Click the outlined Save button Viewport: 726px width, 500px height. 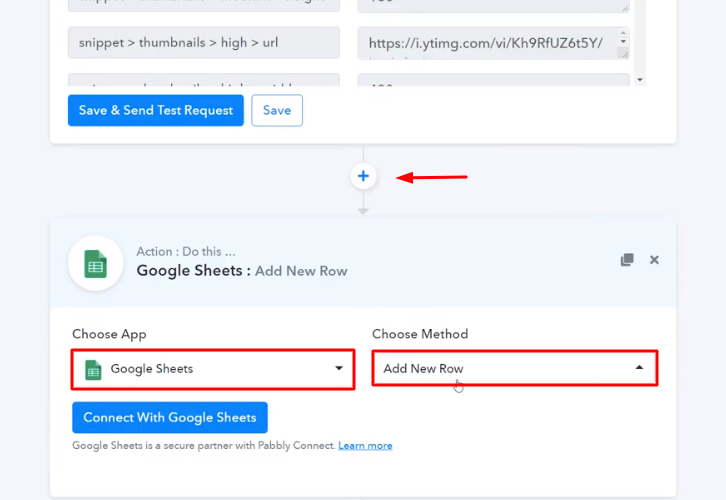point(277,110)
